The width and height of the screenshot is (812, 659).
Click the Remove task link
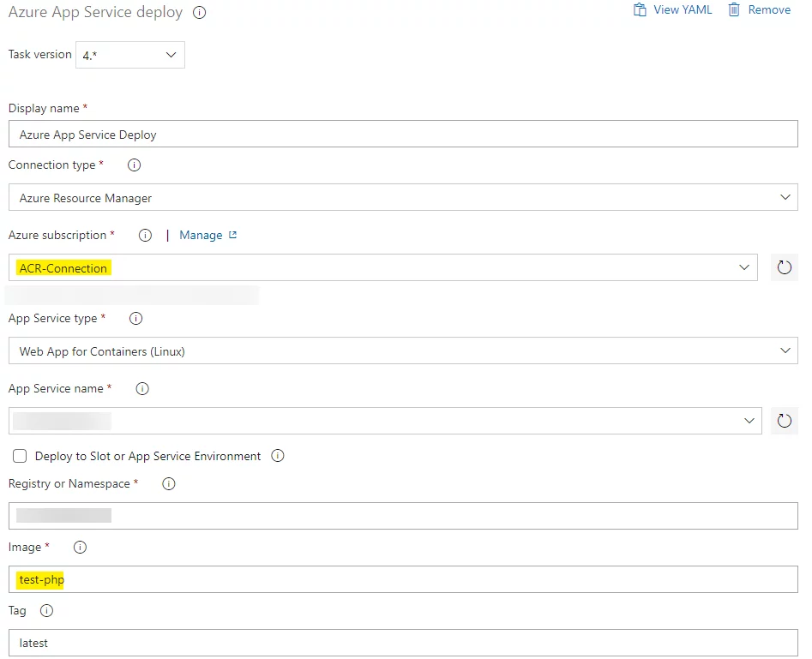[769, 9]
